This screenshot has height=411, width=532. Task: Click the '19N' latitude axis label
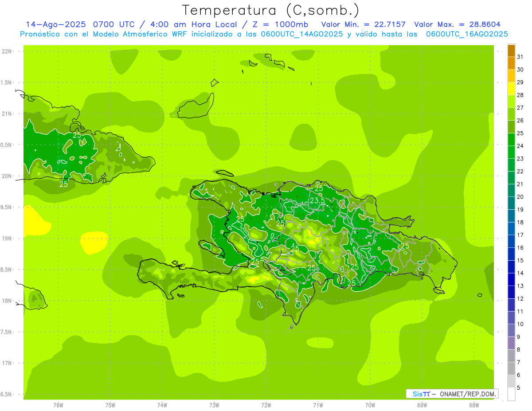(7, 239)
